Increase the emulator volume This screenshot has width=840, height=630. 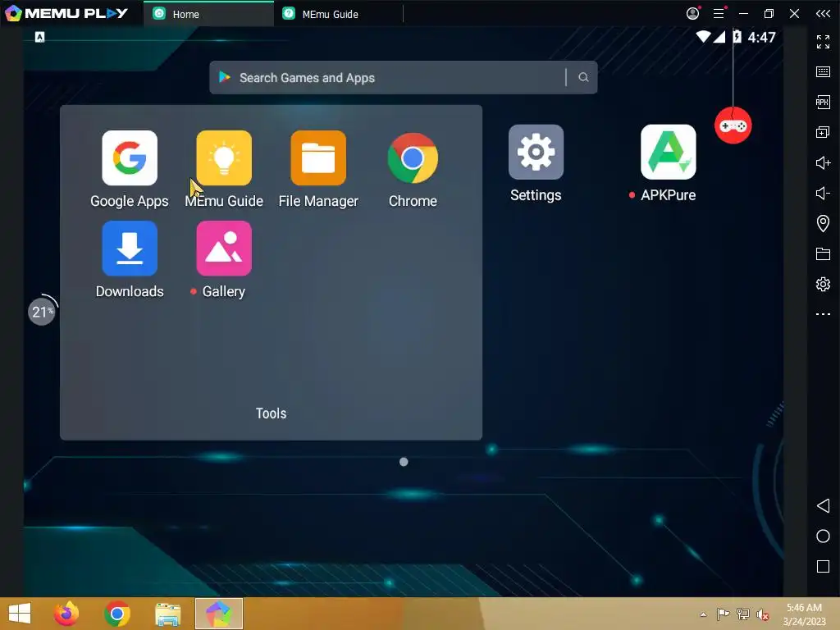823,163
